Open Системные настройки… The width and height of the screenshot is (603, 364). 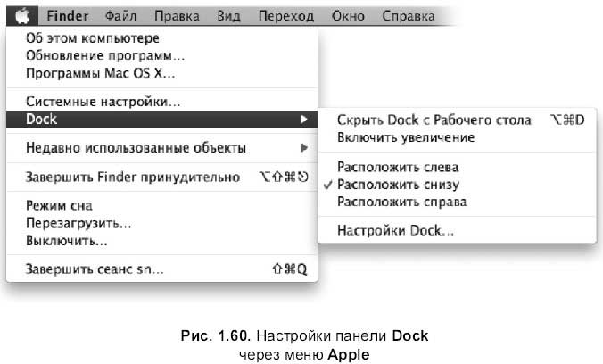103,103
